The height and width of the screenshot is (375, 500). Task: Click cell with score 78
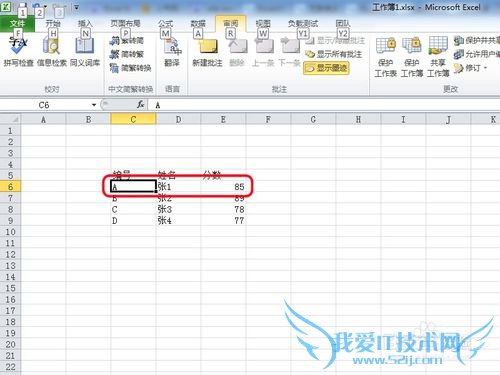[223, 209]
